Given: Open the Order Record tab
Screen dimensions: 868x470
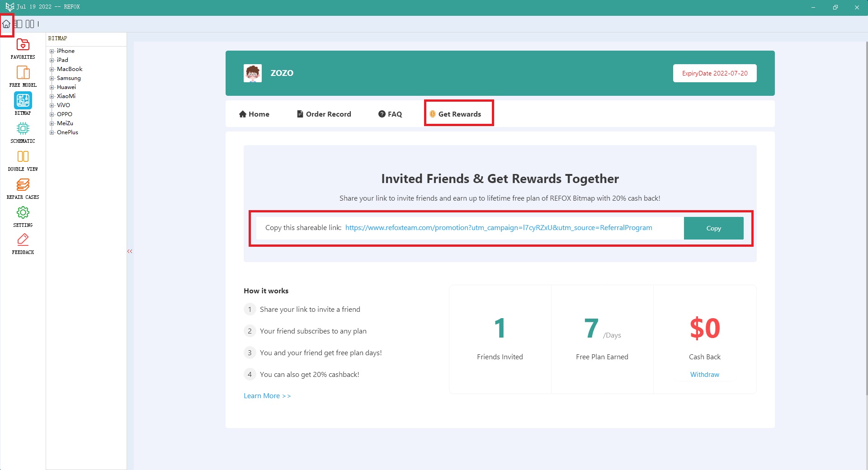Looking at the screenshot, I should point(324,114).
